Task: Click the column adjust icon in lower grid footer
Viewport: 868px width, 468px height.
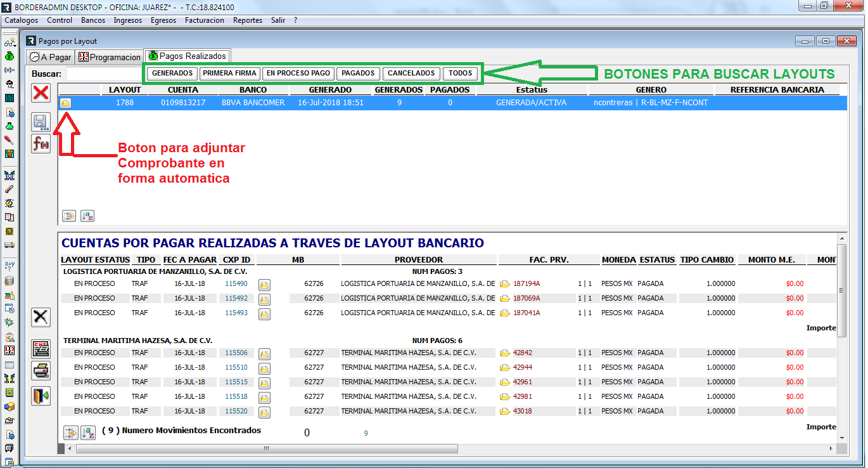Action: (x=70, y=432)
